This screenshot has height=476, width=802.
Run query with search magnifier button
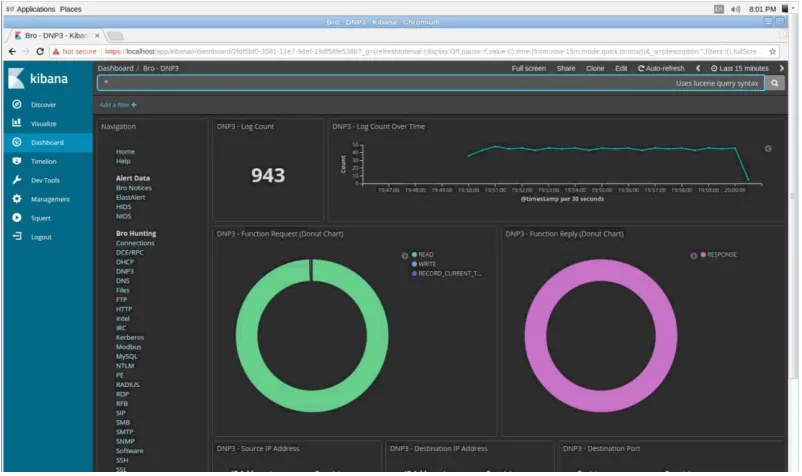tap(775, 83)
